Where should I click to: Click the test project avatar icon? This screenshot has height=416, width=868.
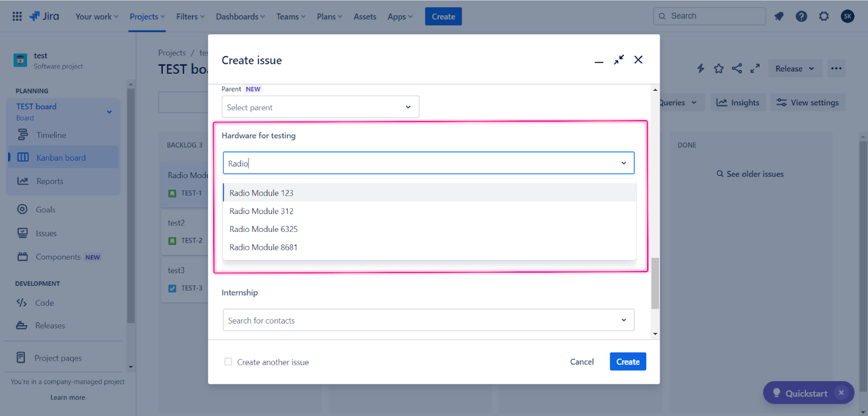click(x=20, y=60)
